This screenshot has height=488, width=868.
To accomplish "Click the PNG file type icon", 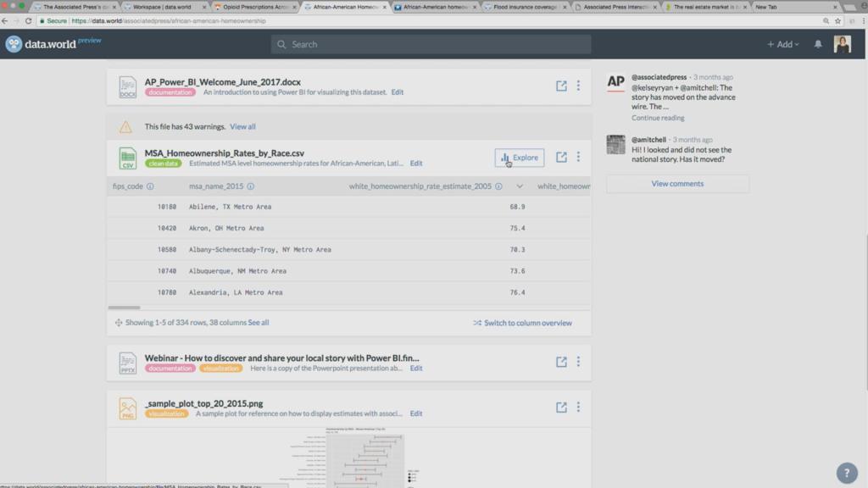I will click(127, 408).
